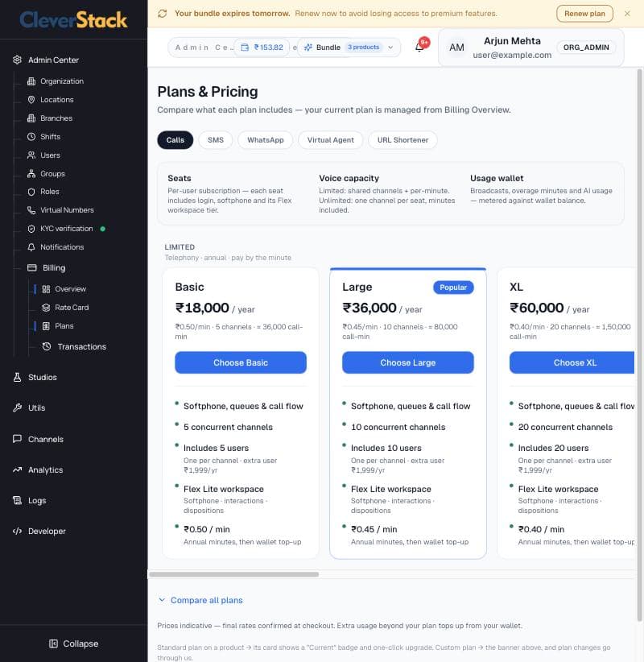The height and width of the screenshot is (662, 644).
Task: Dismiss the bundle expiry banner
Action: click(x=627, y=14)
